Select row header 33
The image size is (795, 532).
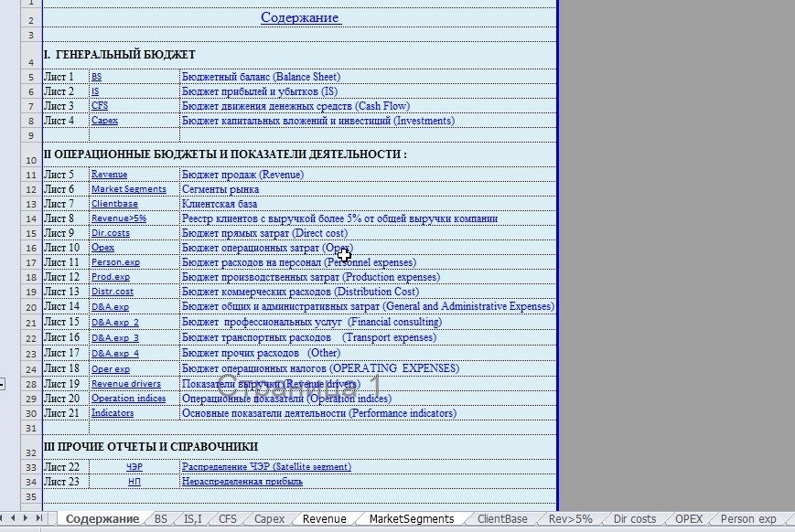click(x=31, y=467)
